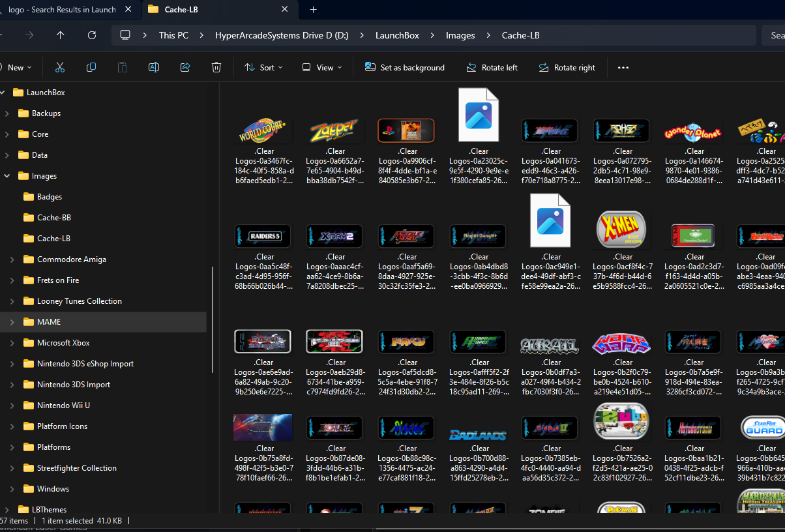This screenshot has width=785, height=532.
Task: Navigate to This PC in the address bar
Action: click(x=173, y=35)
